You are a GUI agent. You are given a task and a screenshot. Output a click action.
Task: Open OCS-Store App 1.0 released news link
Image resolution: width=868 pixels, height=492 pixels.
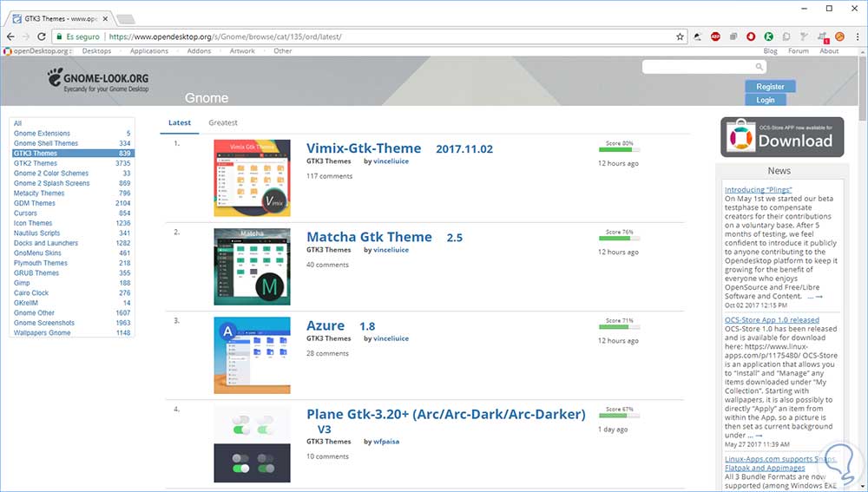772,320
